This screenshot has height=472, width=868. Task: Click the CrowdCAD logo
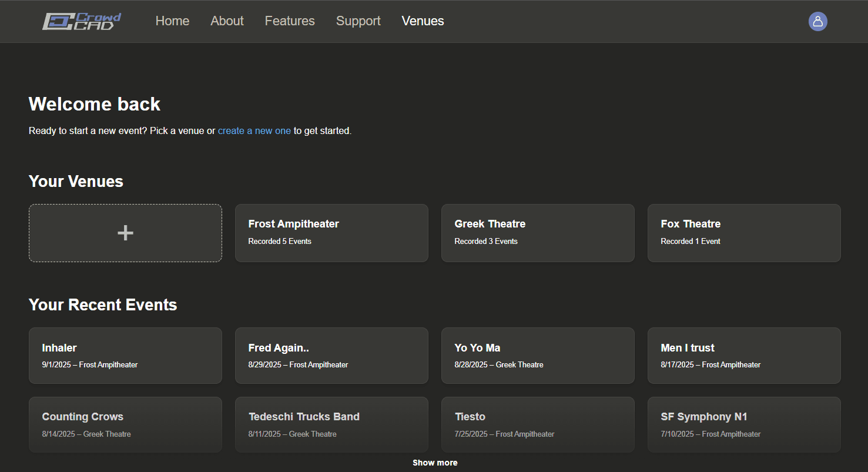click(x=82, y=21)
